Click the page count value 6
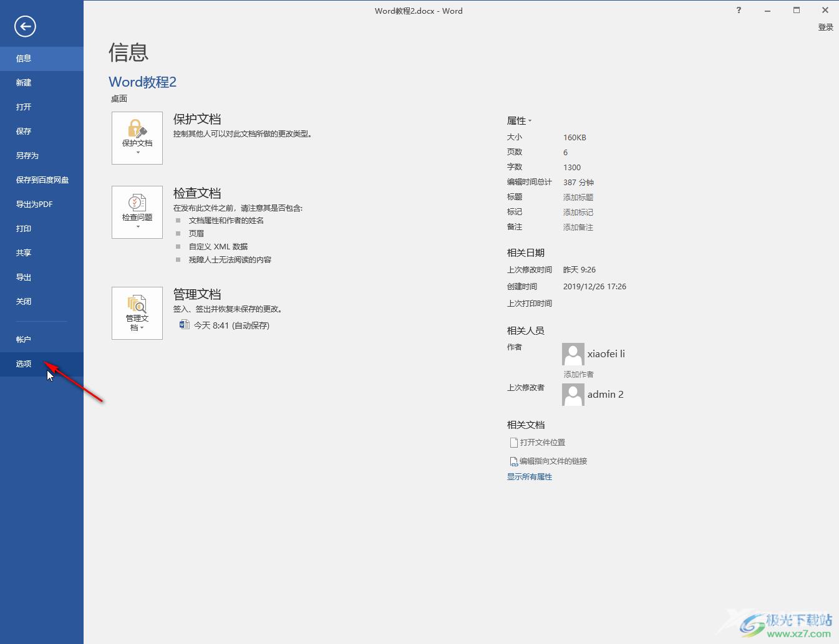Image resolution: width=839 pixels, height=644 pixels. (566, 153)
